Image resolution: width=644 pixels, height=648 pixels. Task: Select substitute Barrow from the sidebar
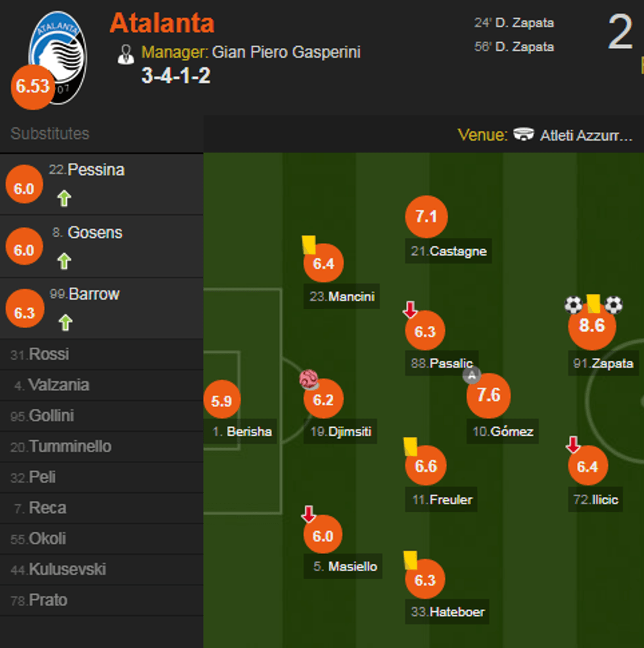coord(93,294)
